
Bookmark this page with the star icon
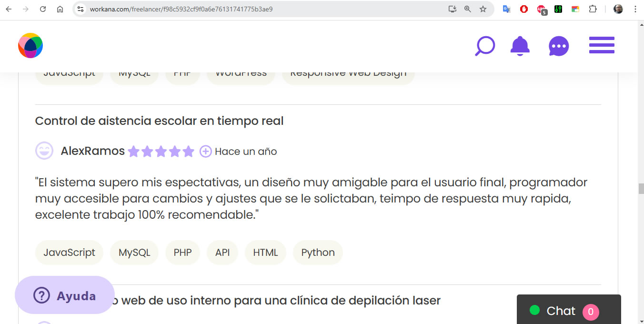[483, 9]
